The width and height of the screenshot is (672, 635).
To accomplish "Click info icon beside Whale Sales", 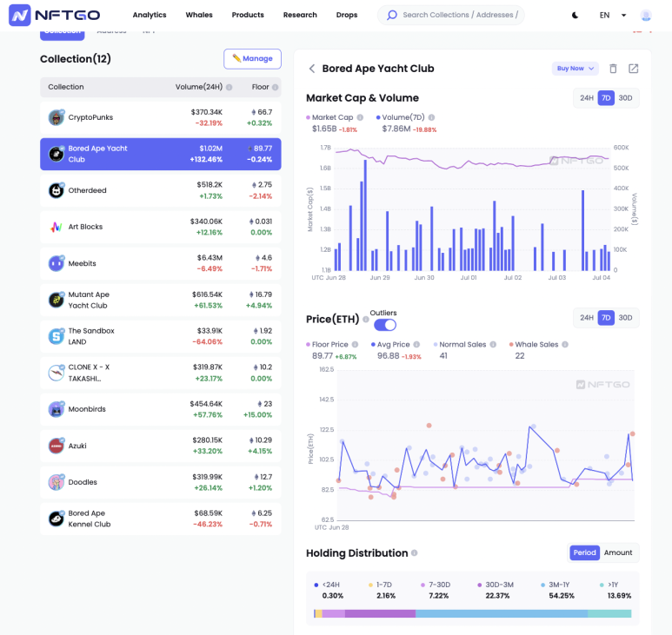I will coord(565,344).
